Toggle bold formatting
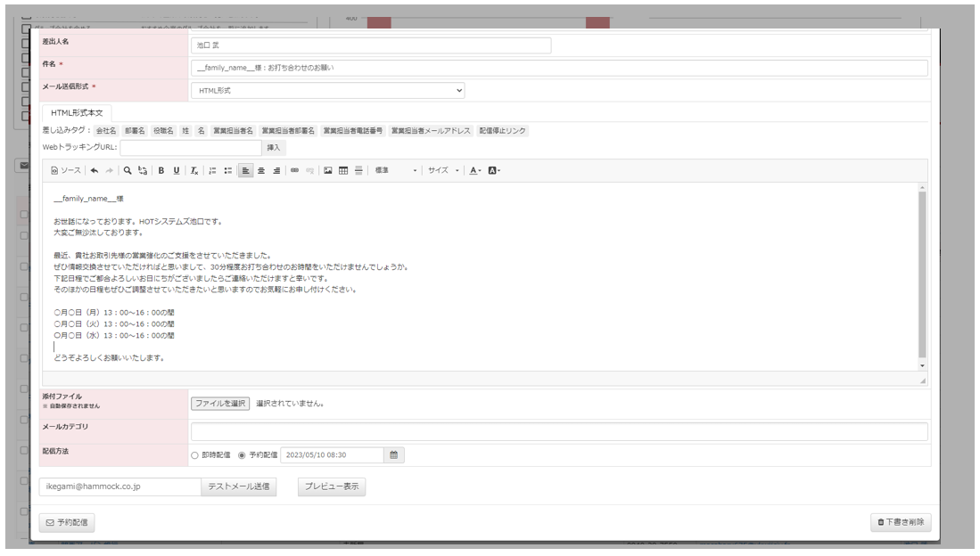 click(161, 170)
